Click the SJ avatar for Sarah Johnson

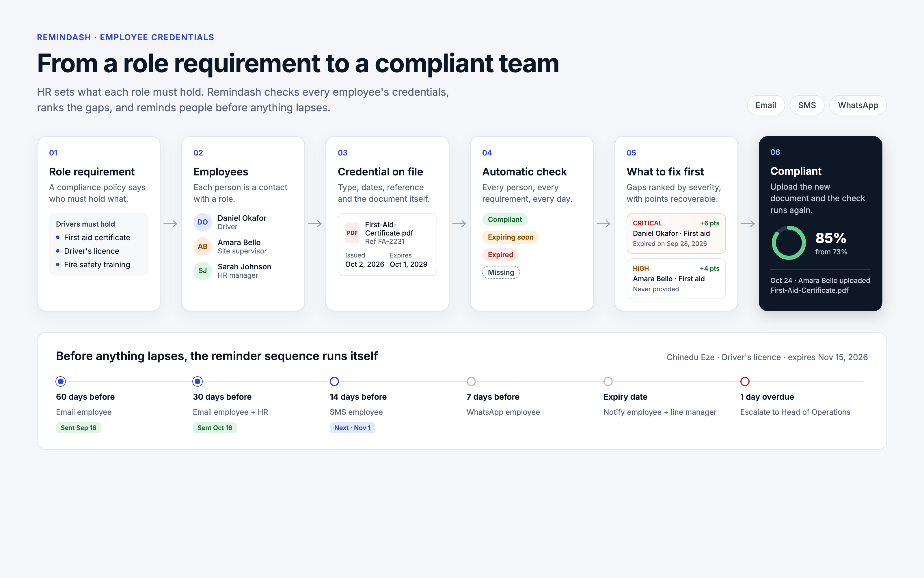202,271
